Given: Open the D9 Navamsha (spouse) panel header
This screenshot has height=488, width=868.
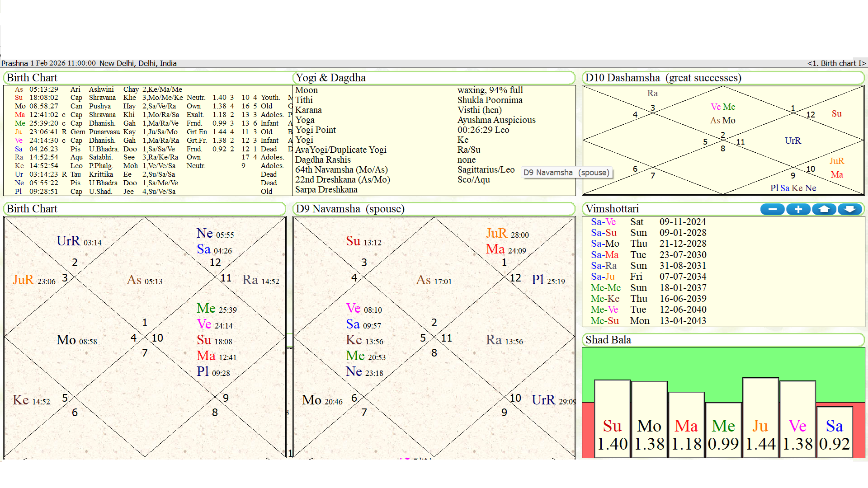Looking at the screenshot, I should (350, 209).
